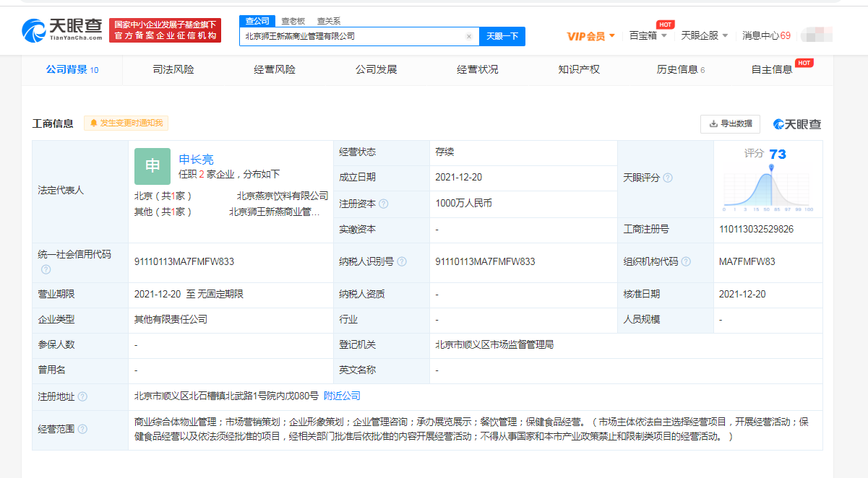Screen dimensions: 868x478
Task: Click help icon next to 经营范围
Action: point(82,429)
